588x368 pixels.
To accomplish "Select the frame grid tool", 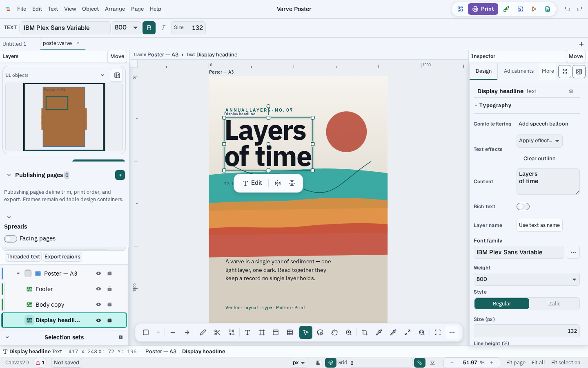I will [x=262, y=332].
